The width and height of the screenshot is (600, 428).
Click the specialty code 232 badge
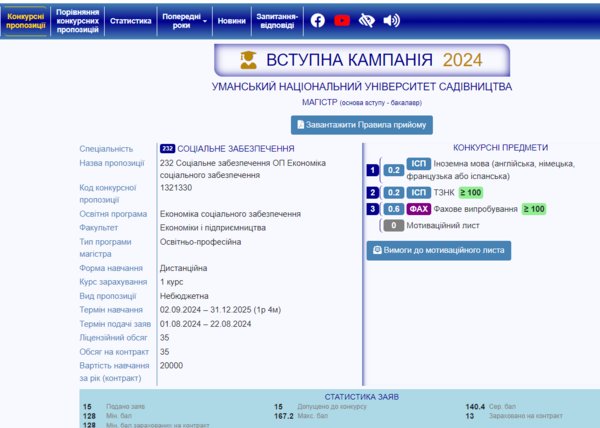(168, 149)
